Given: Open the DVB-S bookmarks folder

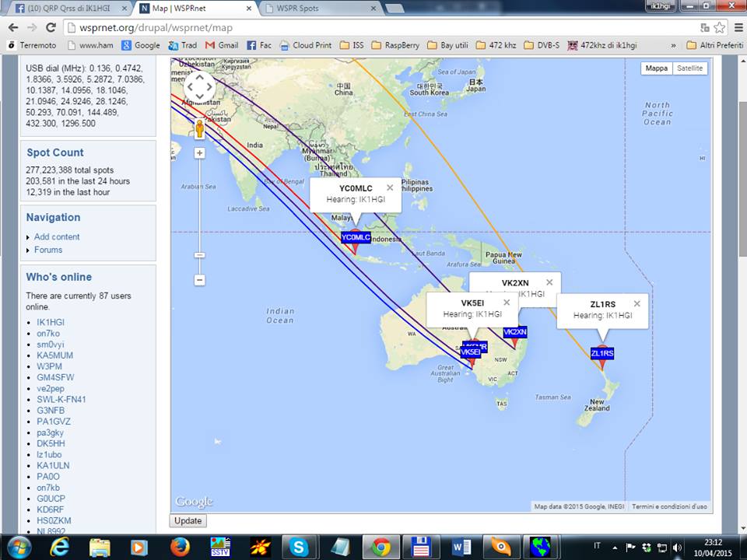Looking at the screenshot, I should (542, 45).
